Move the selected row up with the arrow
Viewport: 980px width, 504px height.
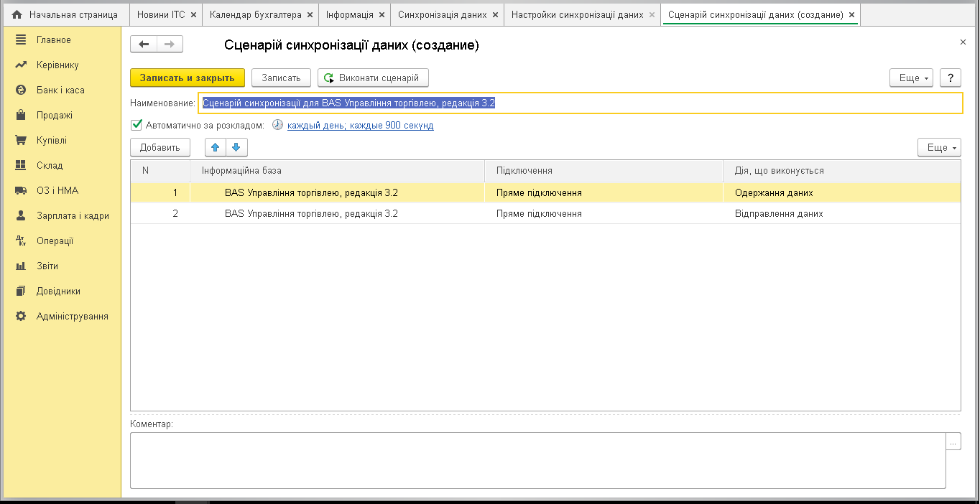click(x=215, y=147)
